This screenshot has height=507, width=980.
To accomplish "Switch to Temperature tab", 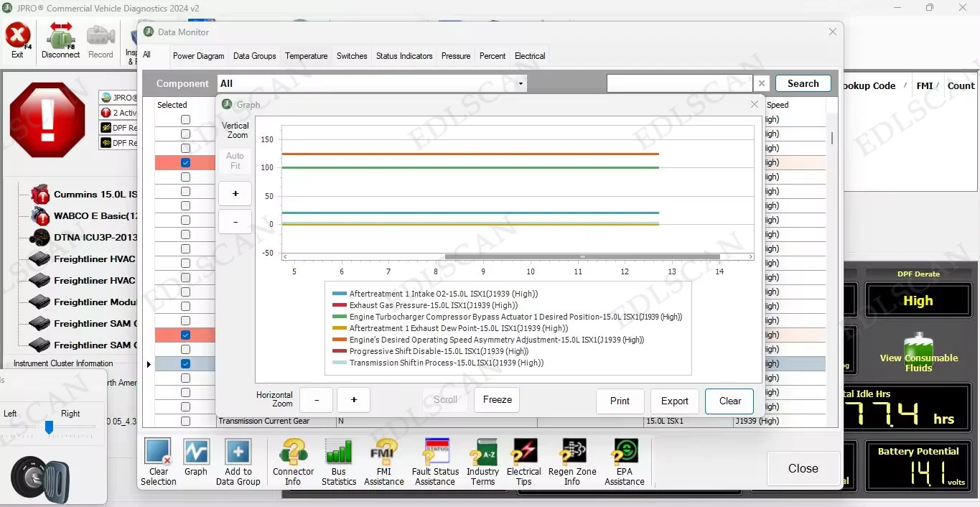I will 307,56.
